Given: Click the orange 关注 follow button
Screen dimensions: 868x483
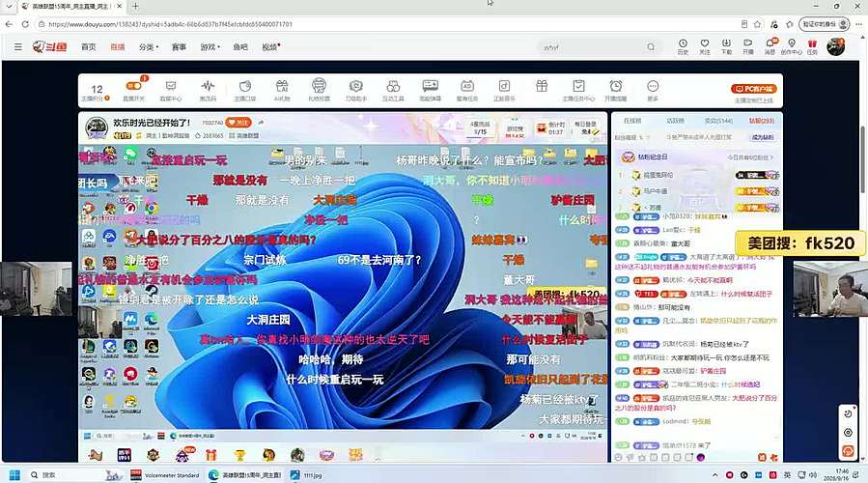Looking at the screenshot, I should [x=238, y=123].
